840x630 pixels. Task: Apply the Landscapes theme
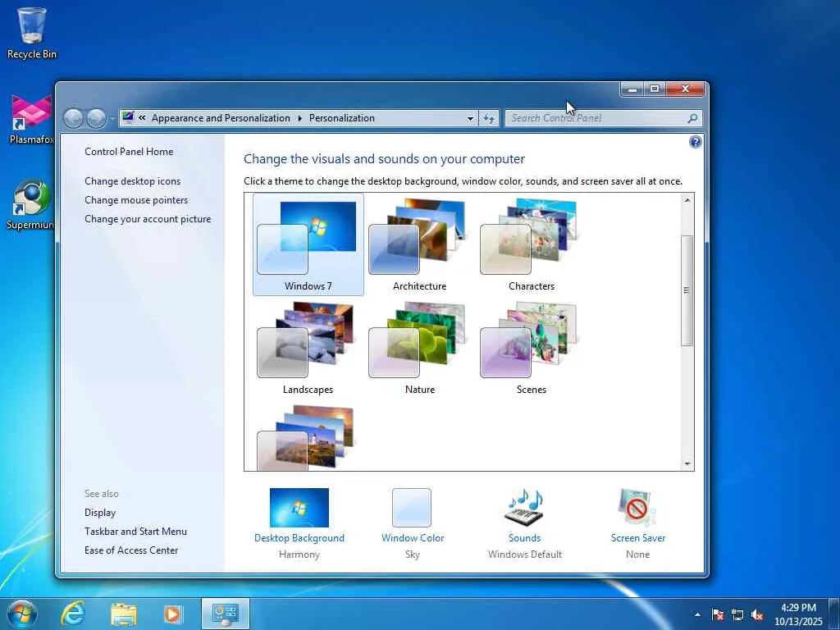[x=308, y=348]
